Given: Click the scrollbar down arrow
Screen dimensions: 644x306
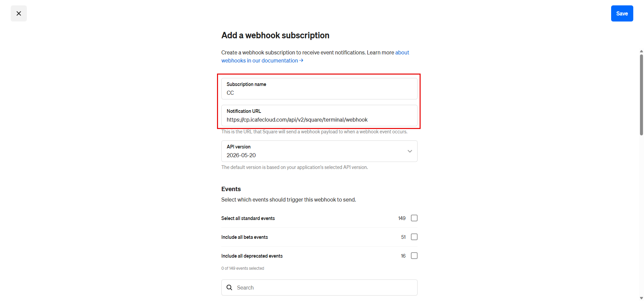Looking at the screenshot, I should coord(641,298).
